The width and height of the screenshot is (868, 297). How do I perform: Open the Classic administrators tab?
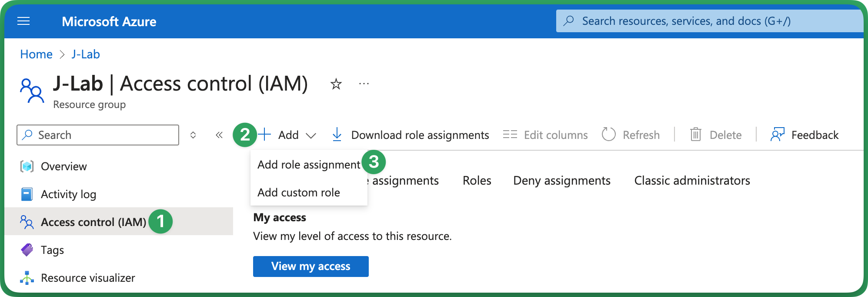click(x=691, y=181)
